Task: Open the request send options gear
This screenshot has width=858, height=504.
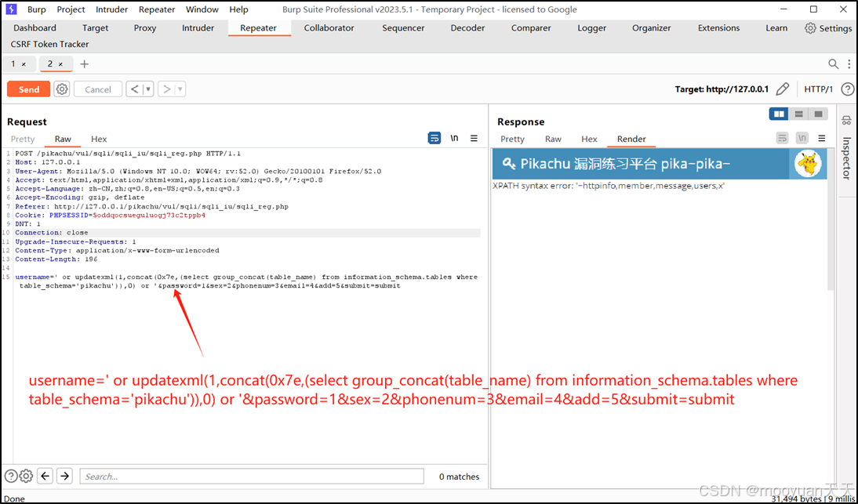Action: (x=62, y=89)
